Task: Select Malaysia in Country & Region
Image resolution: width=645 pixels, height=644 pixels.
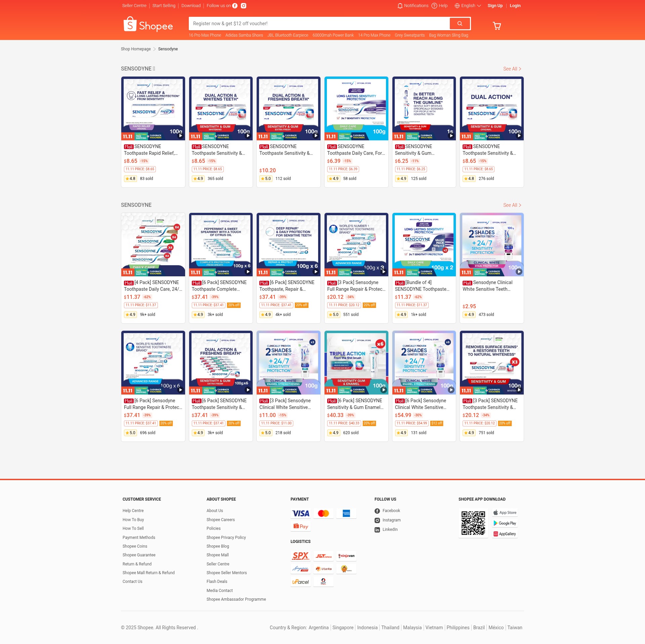Action: pyautogui.click(x=412, y=628)
